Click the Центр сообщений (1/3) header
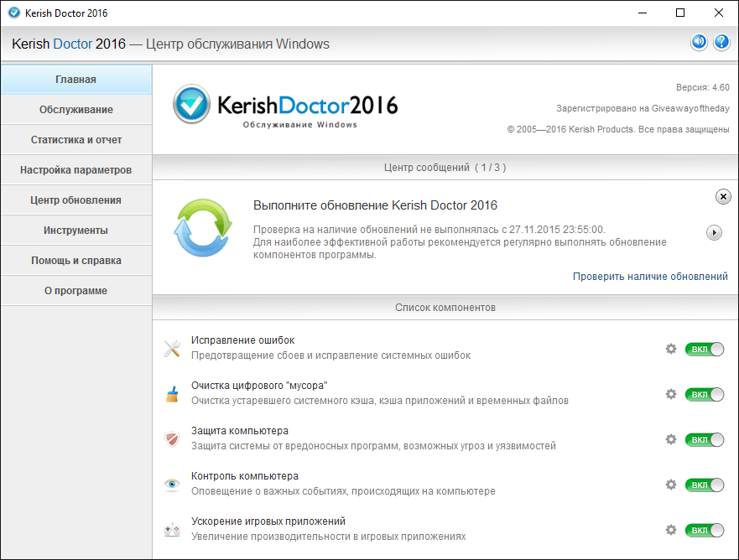 [445, 167]
